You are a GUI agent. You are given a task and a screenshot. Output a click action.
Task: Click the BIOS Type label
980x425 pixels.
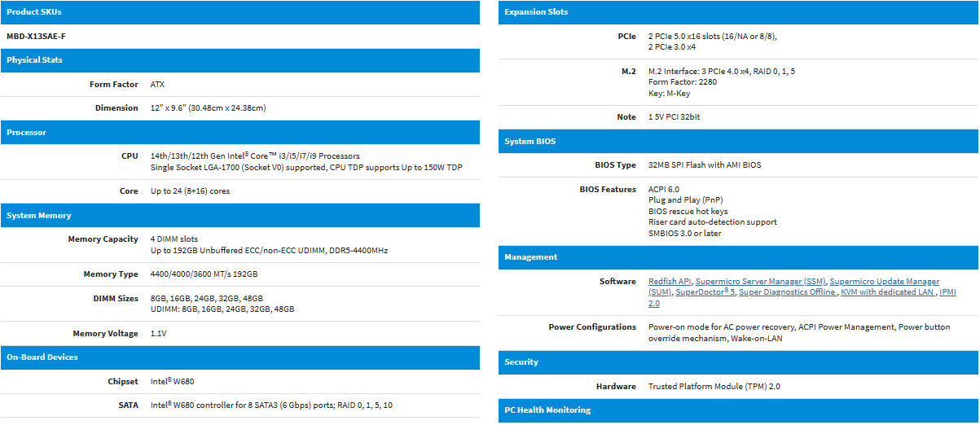[x=616, y=165]
